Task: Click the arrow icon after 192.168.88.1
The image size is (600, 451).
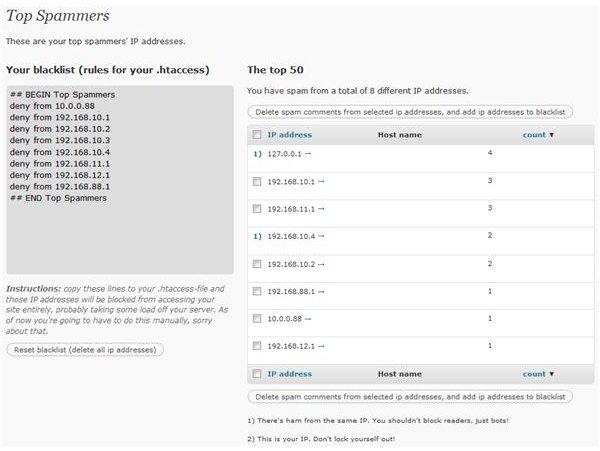Action: [x=321, y=291]
